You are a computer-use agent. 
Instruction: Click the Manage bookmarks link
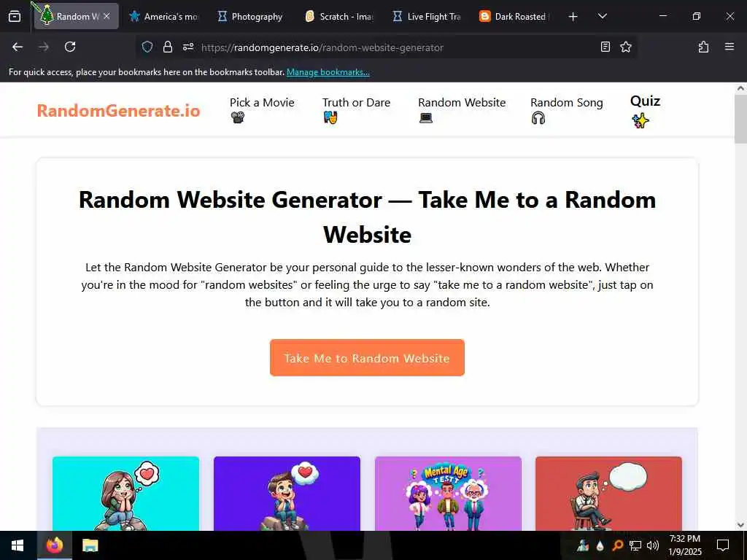click(328, 72)
